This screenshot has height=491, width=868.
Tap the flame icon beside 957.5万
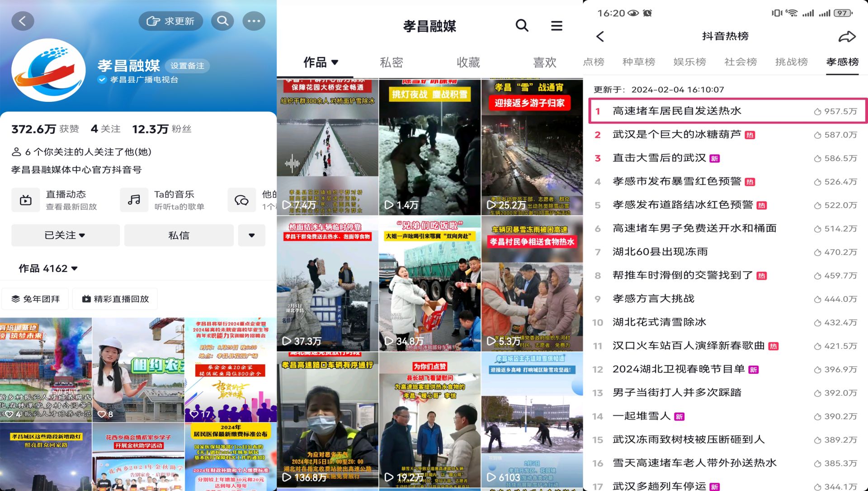pos(817,111)
